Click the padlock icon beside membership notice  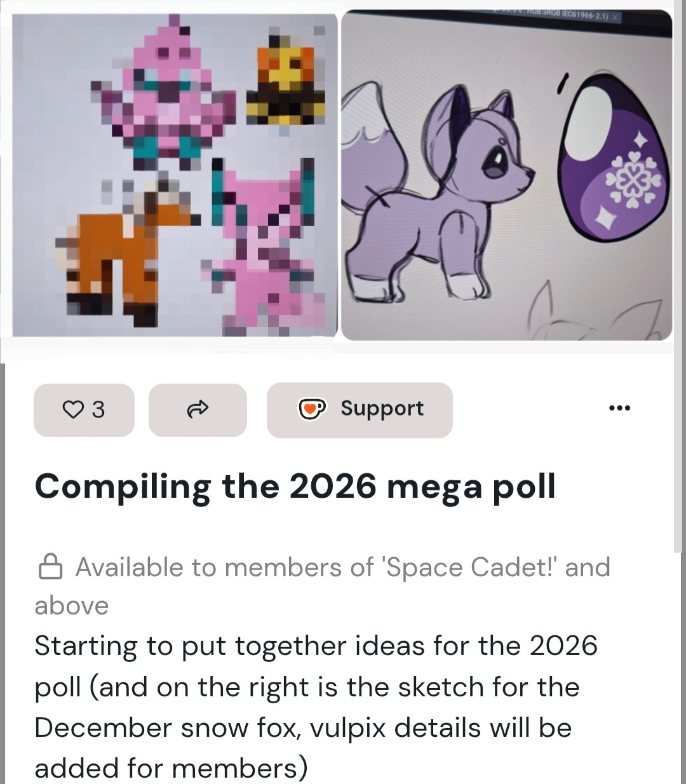51,567
